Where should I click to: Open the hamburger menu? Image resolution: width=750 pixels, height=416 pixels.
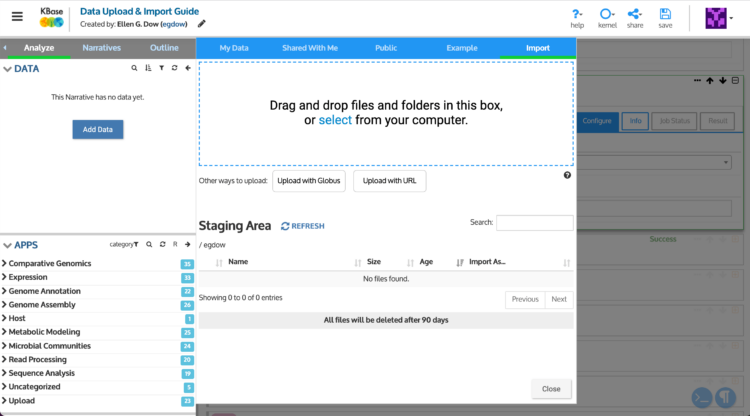[x=17, y=17]
